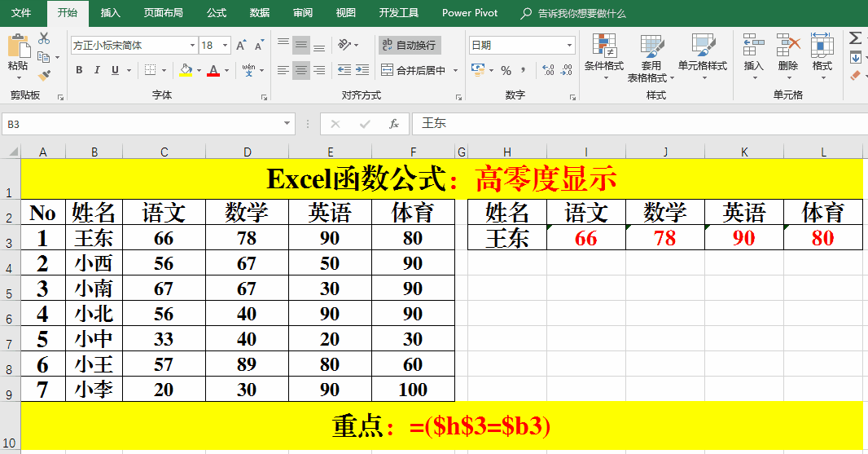Select the Format Painter brush
868x454 pixels.
[x=44, y=75]
